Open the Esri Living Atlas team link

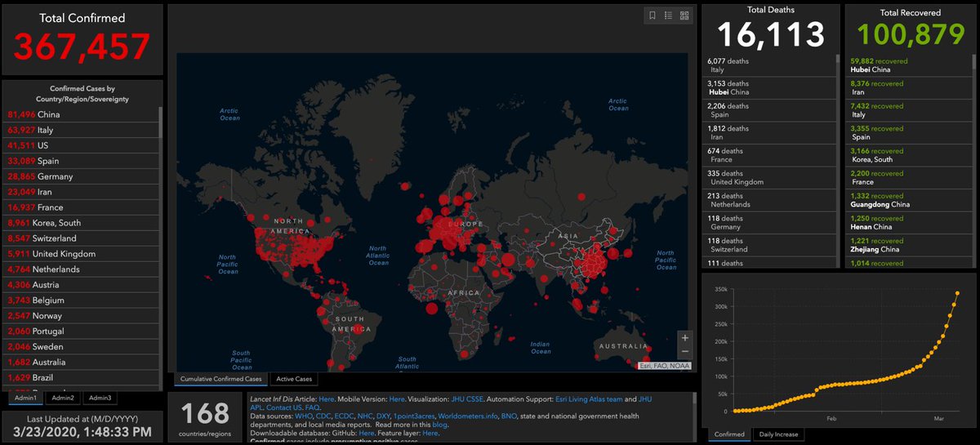coord(590,399)
